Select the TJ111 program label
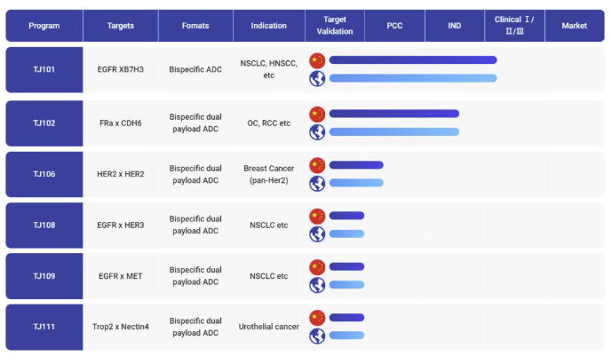Screen dimensions: 612x364 44,327
